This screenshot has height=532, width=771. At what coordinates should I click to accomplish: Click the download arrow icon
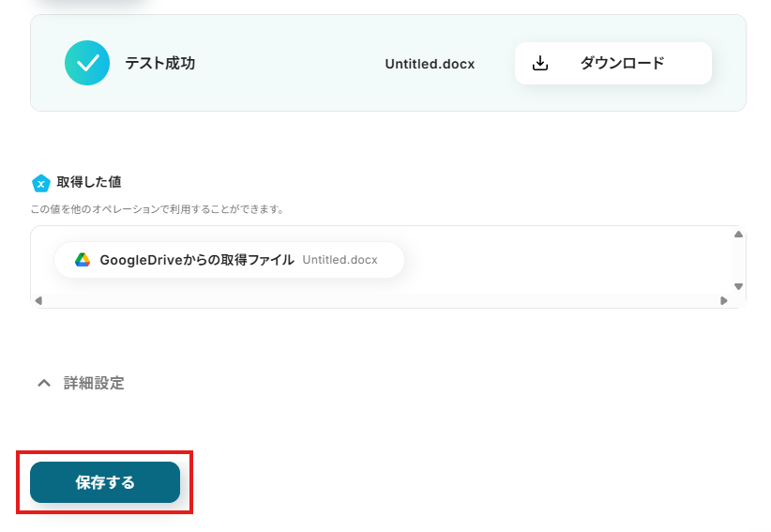coord(540,63)
